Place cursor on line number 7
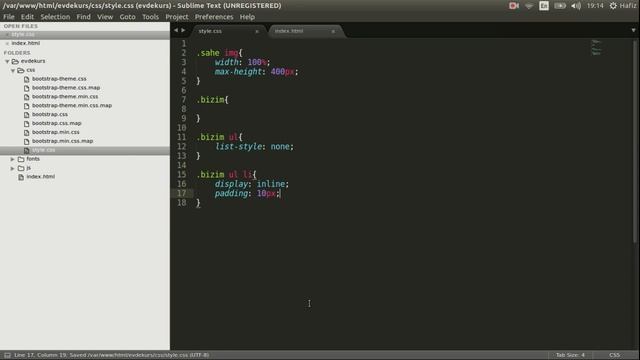This screenshot has height=360, width=640. click(x=184, y=100)
